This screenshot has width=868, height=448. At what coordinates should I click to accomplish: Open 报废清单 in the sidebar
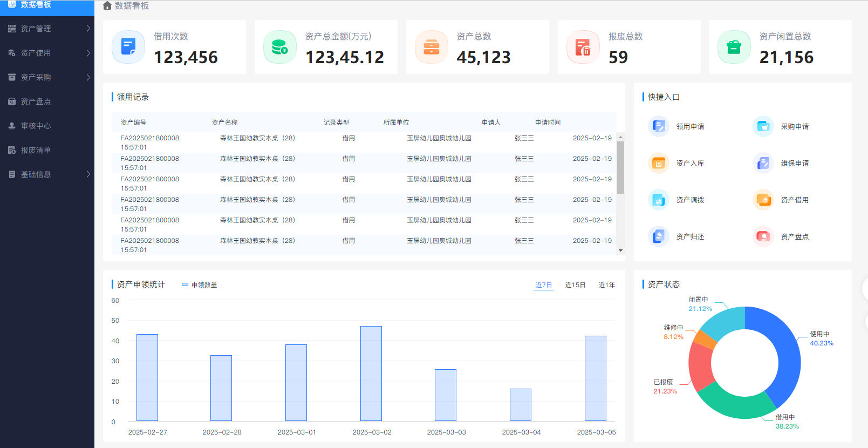(47, 150)
